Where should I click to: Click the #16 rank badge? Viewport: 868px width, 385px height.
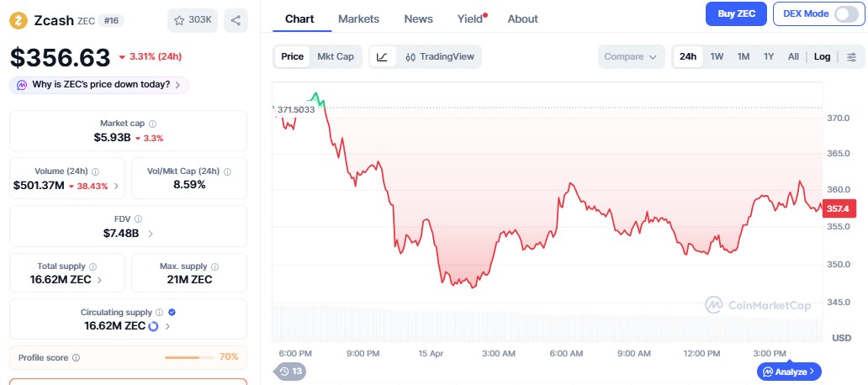[x=111, y=20]
